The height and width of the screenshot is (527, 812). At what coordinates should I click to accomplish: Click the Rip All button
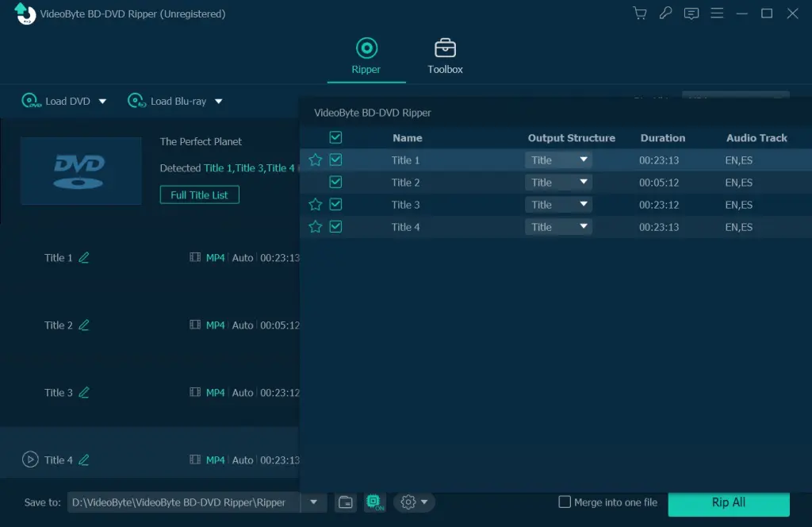pos(728,503)
